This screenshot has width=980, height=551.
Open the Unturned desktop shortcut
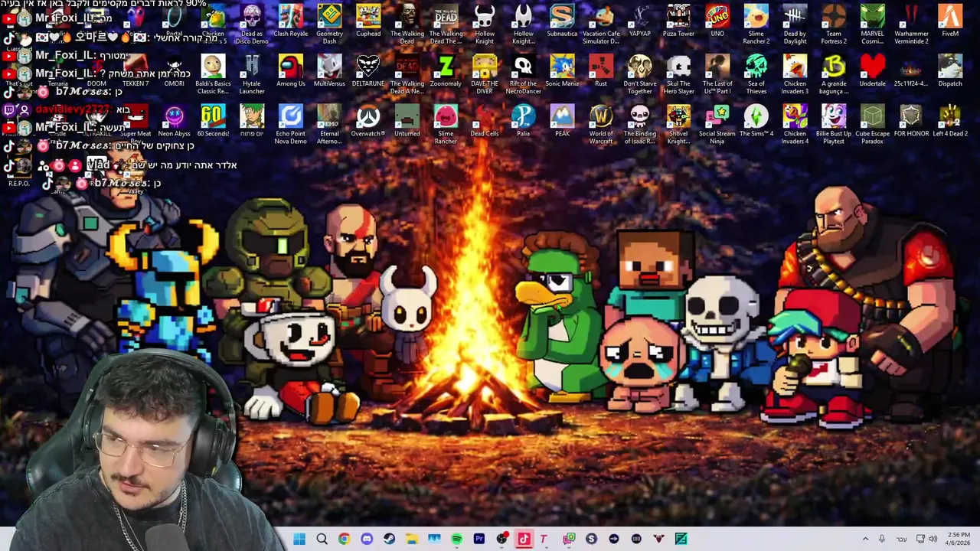[407, 121]
